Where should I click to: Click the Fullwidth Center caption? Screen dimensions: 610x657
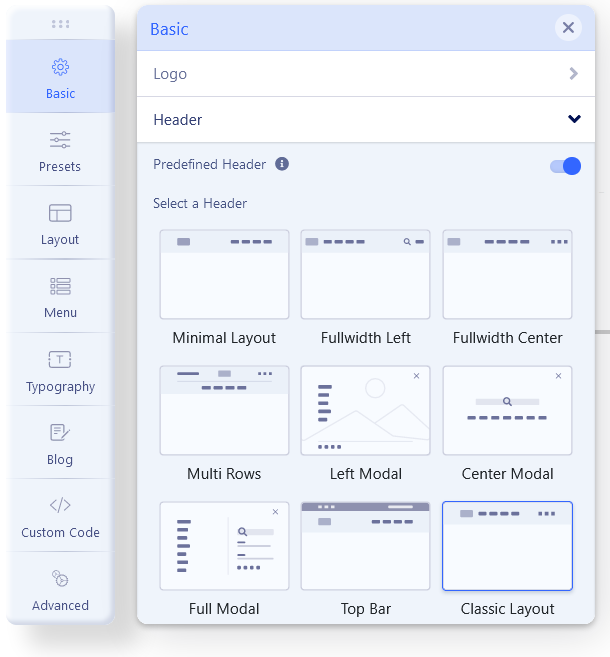pos(507,338)
